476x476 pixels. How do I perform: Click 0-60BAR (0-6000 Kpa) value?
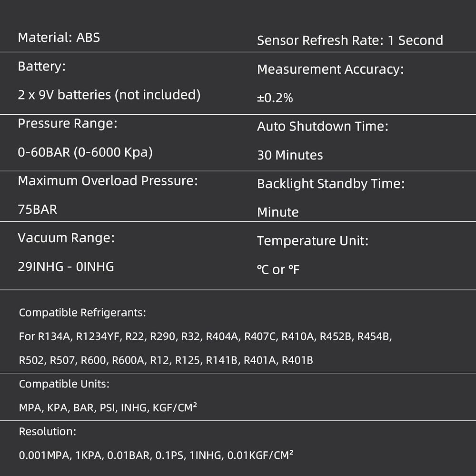(85, 152)
